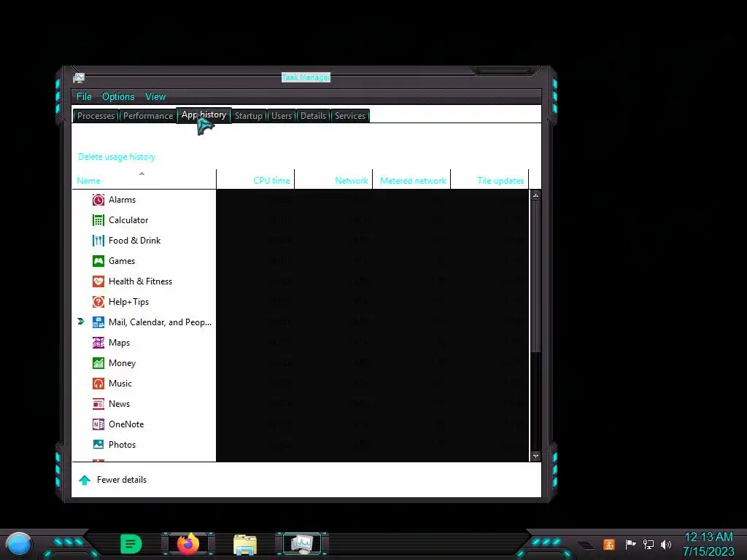Screen dimensions: 747x560
Task: Select the Photos row text
Action: tap(122, 445)
